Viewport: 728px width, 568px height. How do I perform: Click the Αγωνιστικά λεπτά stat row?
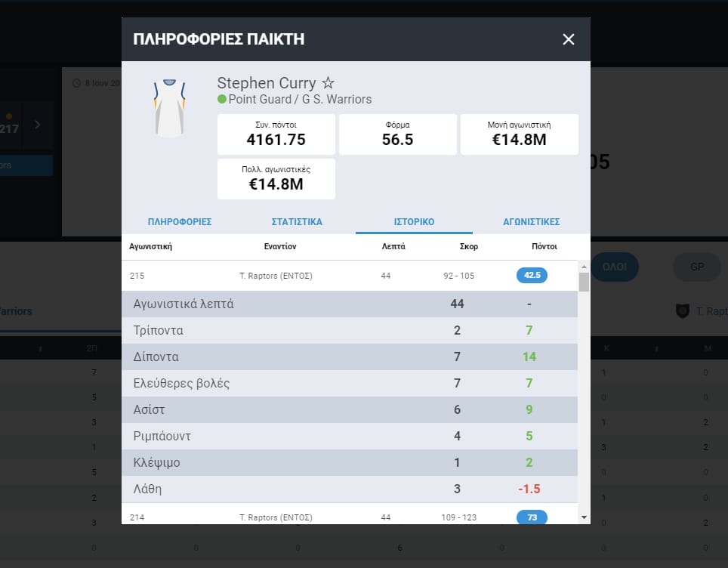tap(350, 304)
